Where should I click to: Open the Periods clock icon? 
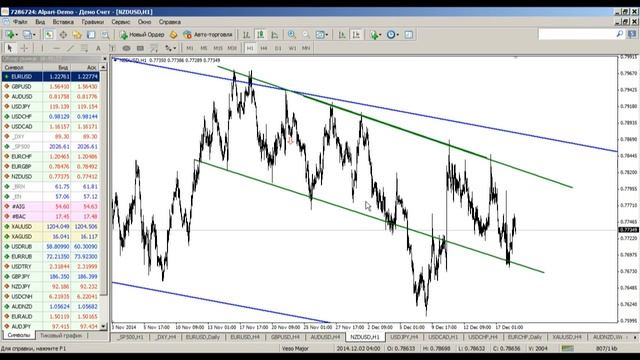391,35
